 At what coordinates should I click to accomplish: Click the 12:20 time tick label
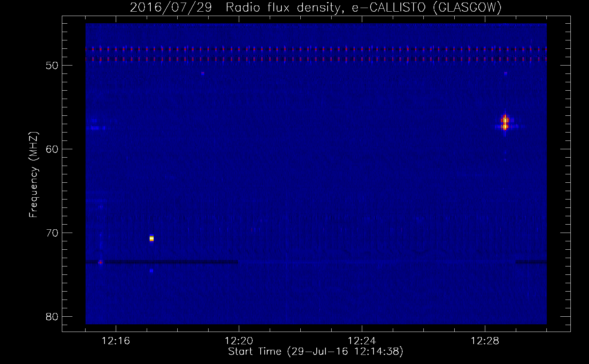click(239, 341)
